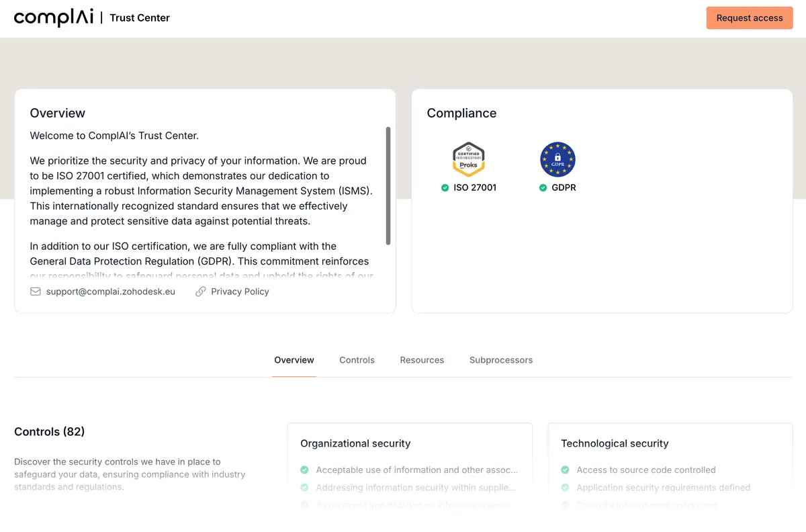806x532 pixels.
Task: Open the Privacy Policy link
Action: (x=240, y=292)
